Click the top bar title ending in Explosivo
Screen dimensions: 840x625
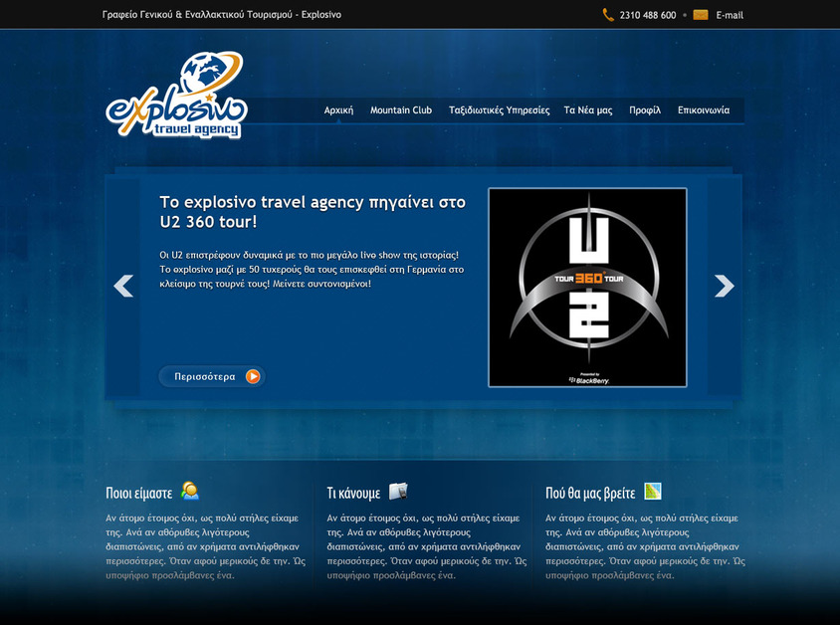tap(222, 15)
